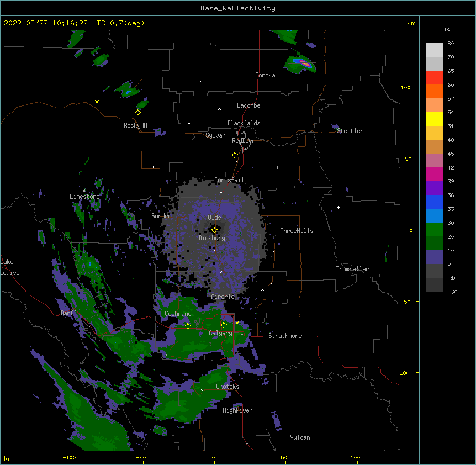
Task: Click the -100 km tick on bottom axis
Action: (69, 458)
